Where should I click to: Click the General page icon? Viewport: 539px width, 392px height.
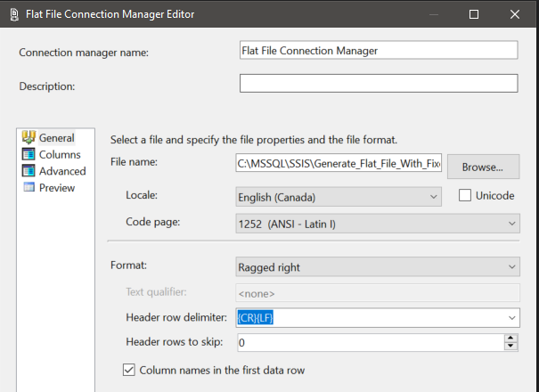(29, 138)
